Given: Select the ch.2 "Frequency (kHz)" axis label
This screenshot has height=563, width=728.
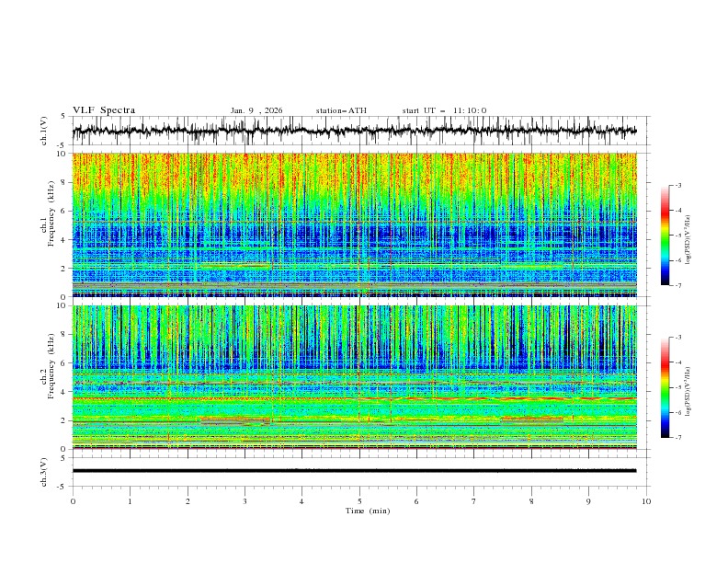Looking at the screenshot, I should click(51, 366).
